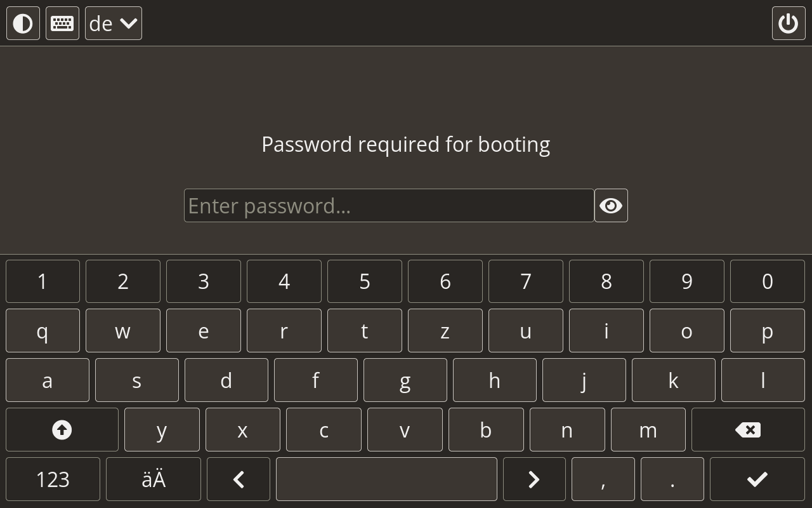
Task: Hide the on-screen keyboard via keyboard icon
Action: tap(62, 23)
